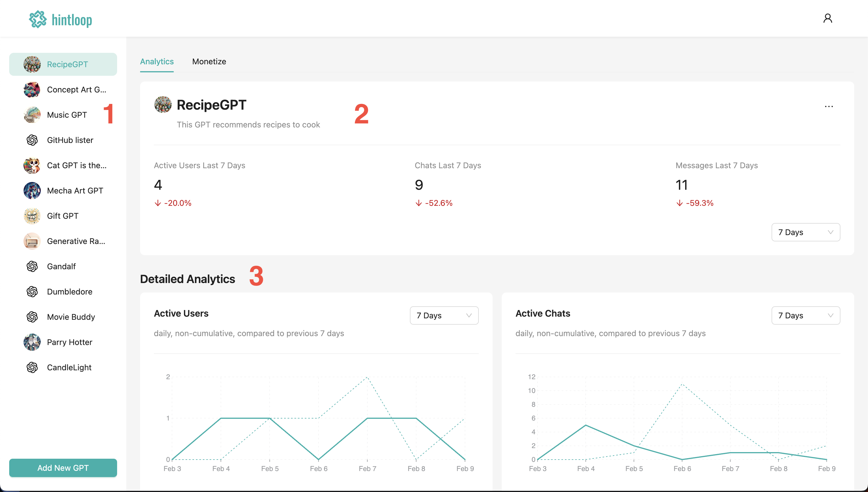Open the Active Chats 7 Days dropdown
Image resolution: width=868 pixels, height=492 pixels.
pyautogui.click(x=805, y=315)
